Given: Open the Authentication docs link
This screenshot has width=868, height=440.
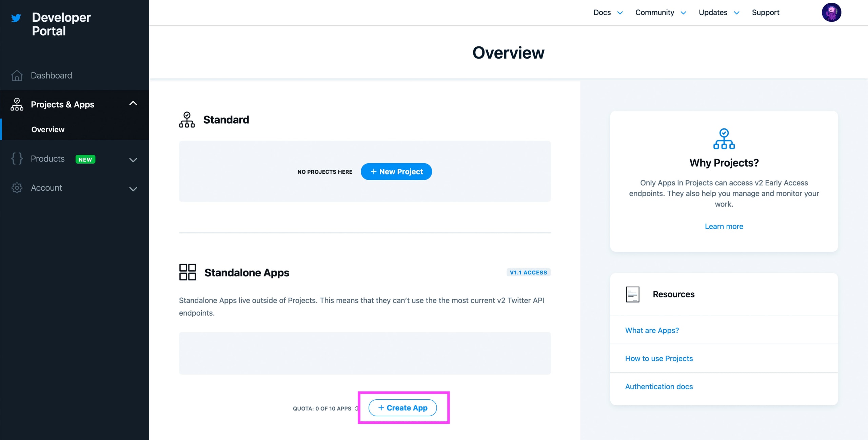Looking at the screenshot, I should click(659, 386).
